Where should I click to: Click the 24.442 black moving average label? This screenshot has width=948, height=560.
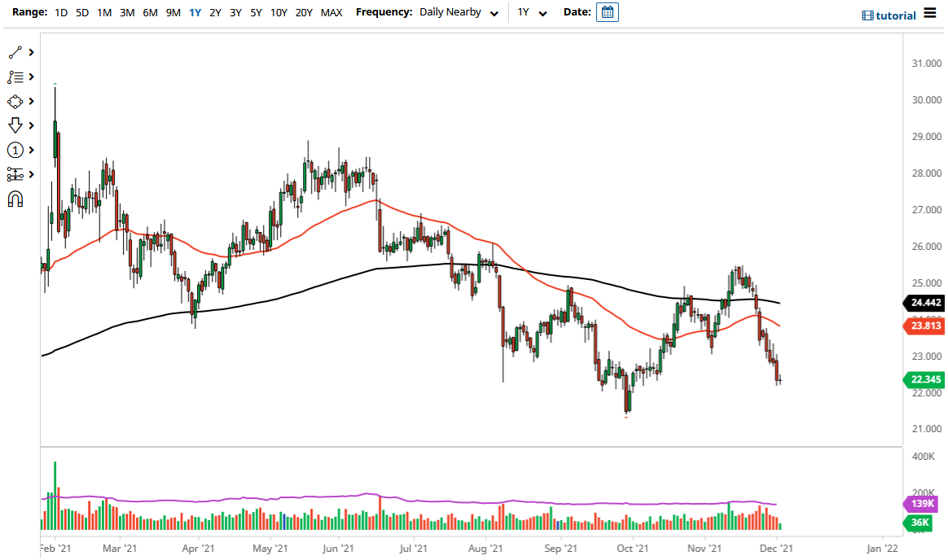[924, 303]
